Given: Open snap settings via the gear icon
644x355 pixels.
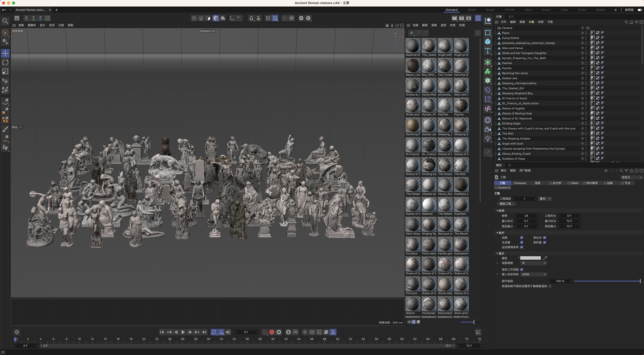Looking at the screenshot, I should tap(258, 18).
